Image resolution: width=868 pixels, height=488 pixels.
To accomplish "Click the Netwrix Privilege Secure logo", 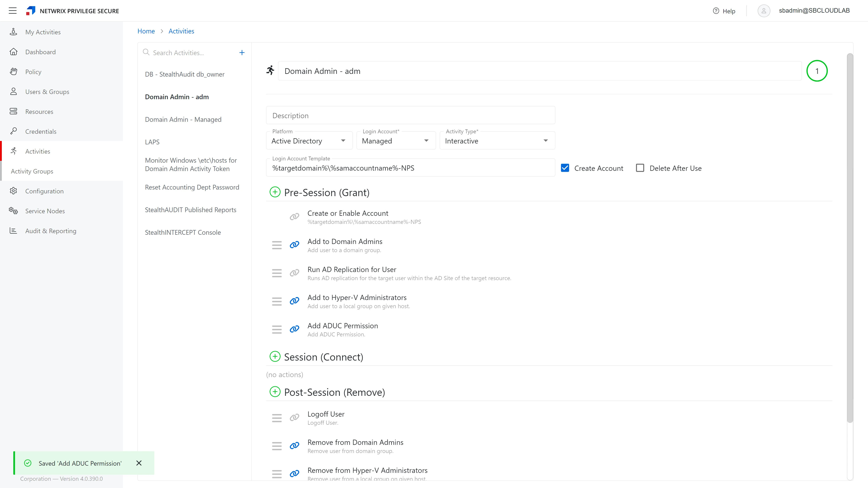I will coord(31,11).
